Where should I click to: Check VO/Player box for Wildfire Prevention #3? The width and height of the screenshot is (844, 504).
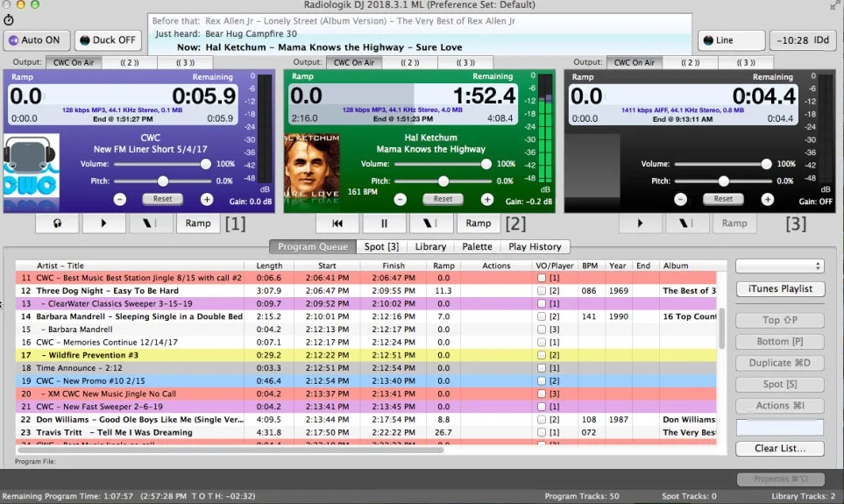coord(542,355)
